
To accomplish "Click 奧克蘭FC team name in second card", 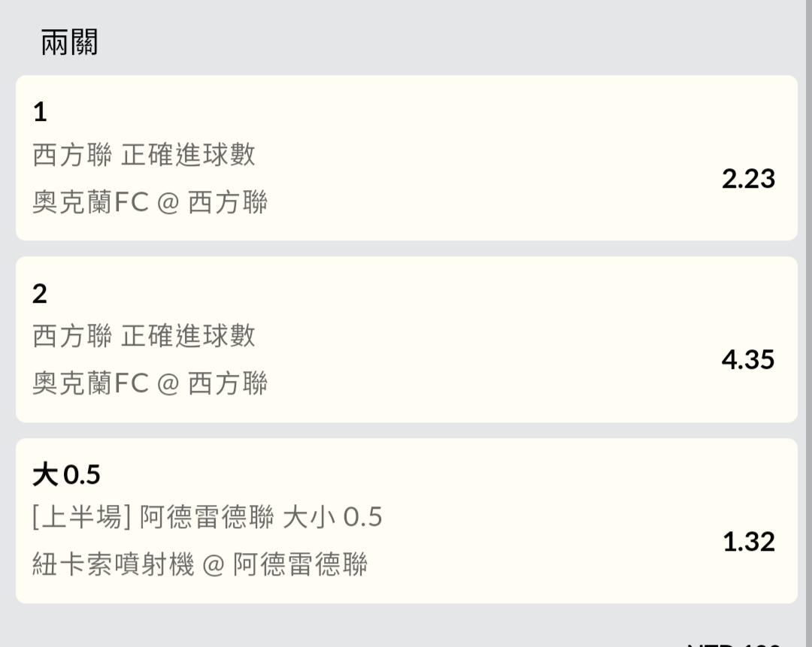I will click(x=90, y=384).
